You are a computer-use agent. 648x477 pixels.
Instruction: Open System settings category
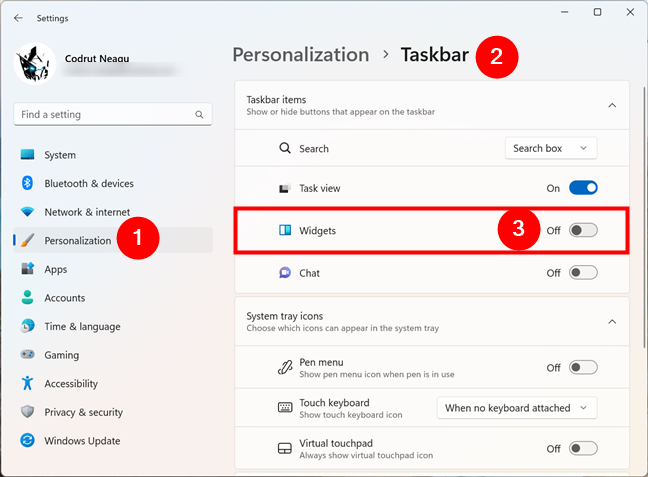click(x=113, y=155)
